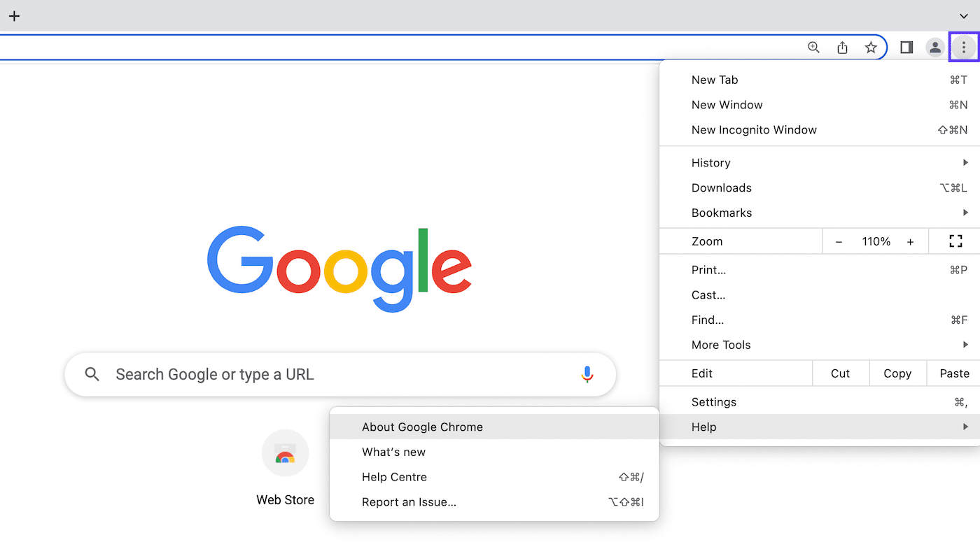Open Chrome's three-dot menu icon
This screenshot has width=980, height=556.
click(964, 47)
